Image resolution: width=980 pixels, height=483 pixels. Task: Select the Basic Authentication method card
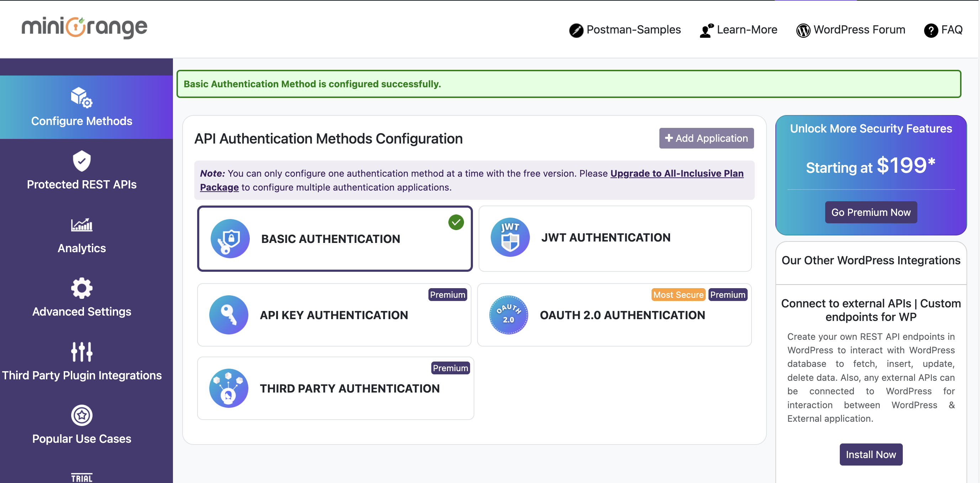click(335, 239)
